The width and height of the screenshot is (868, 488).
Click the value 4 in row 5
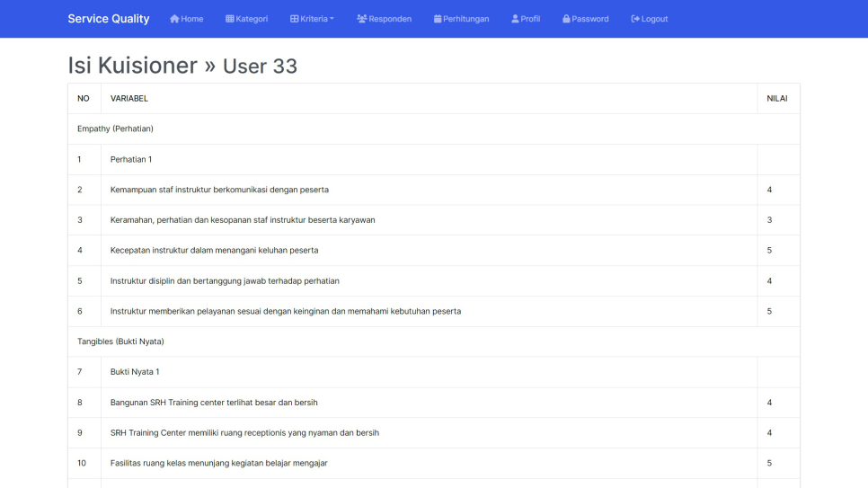pyautogui.click(x=769, y=280)
